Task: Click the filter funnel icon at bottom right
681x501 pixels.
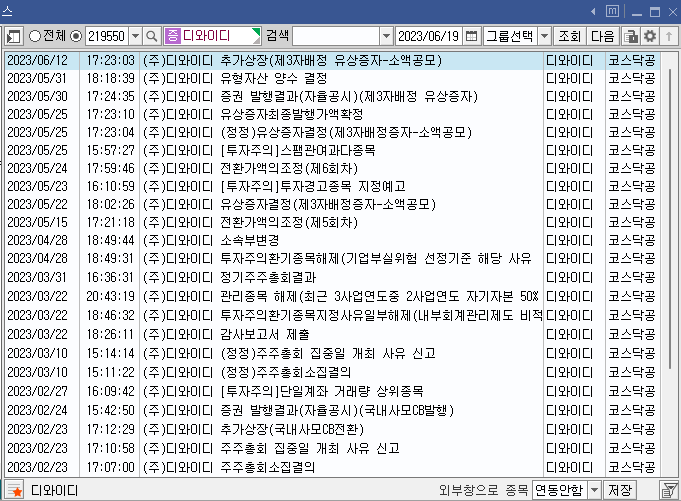Action: (669, 490)
